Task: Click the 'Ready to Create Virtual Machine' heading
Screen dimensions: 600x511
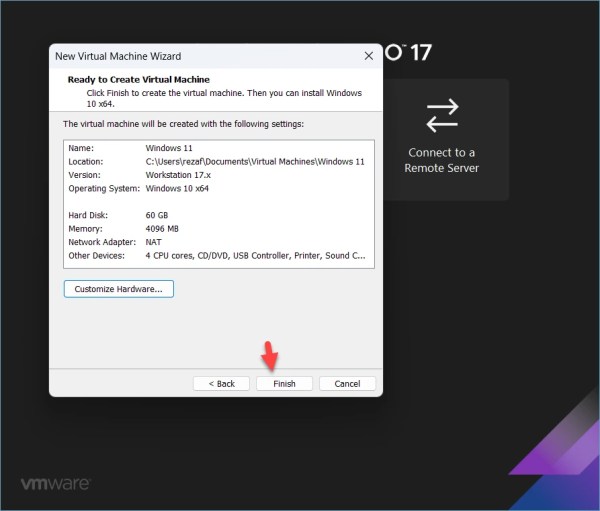Action: click(x=139, y=80)
